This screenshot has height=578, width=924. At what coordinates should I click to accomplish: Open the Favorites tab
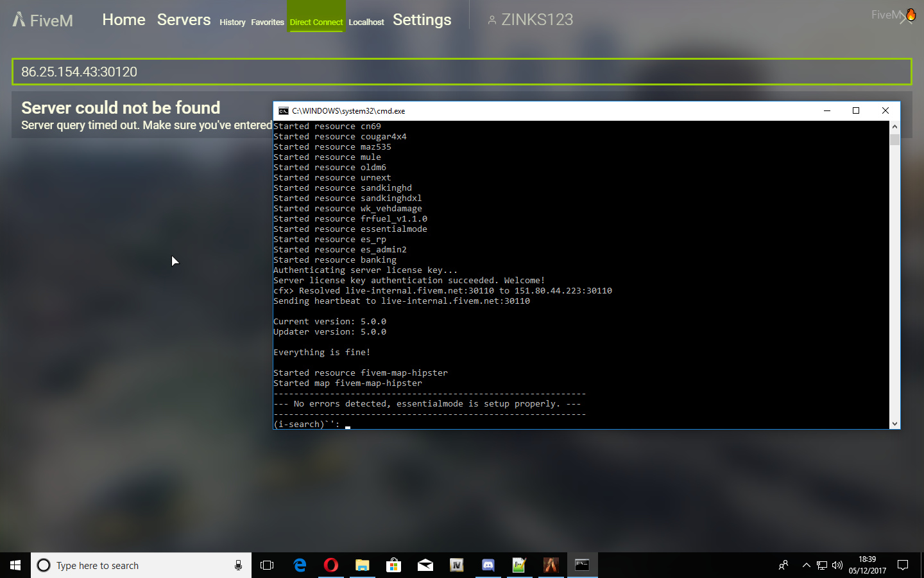tap(268, 22)
